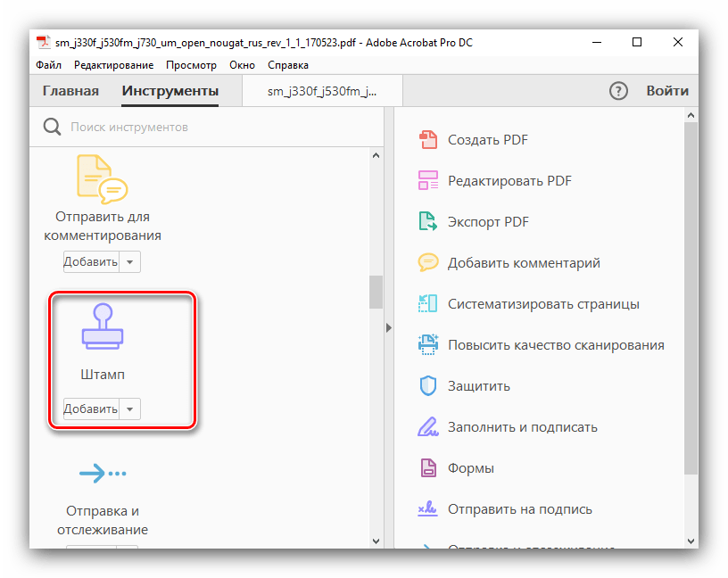The width and height of the screenshot is (728, 578).
Task: Click the Send and Track arrow icon
Action: point(103,475)
